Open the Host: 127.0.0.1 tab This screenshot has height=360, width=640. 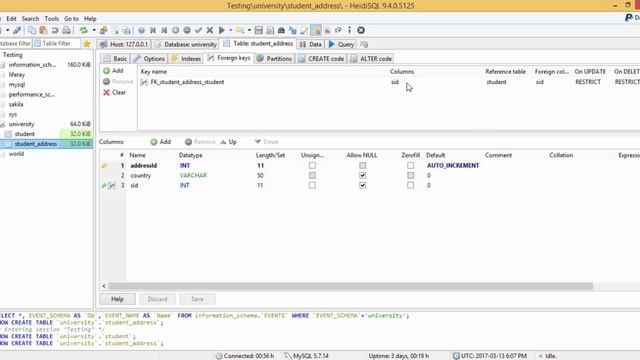(124, 44)
